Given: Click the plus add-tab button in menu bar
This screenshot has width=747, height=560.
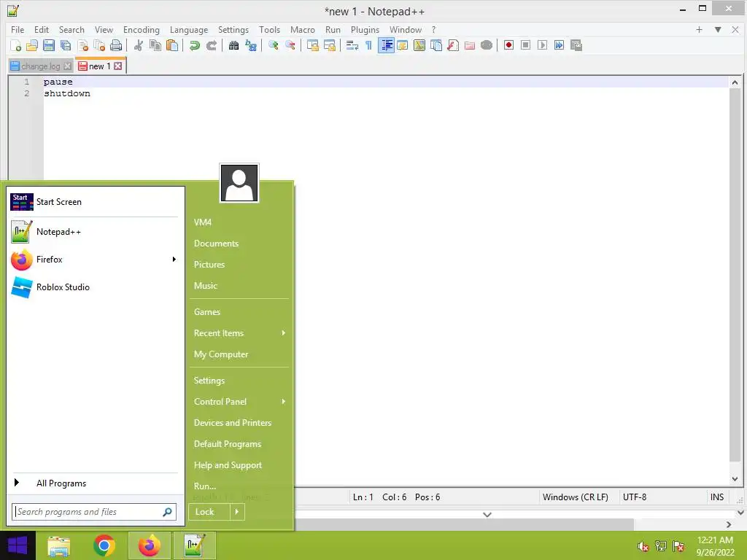Looking at the screenshot, I should click(700, 29).
